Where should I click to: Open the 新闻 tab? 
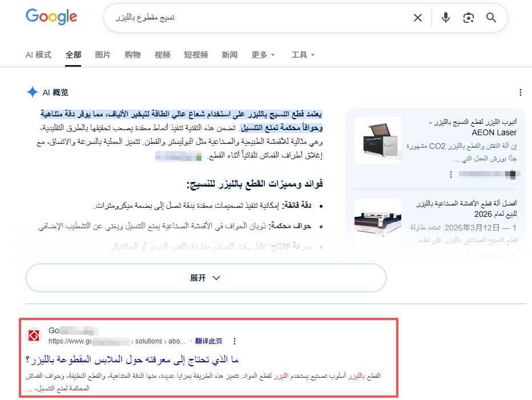tap(229, 55)
